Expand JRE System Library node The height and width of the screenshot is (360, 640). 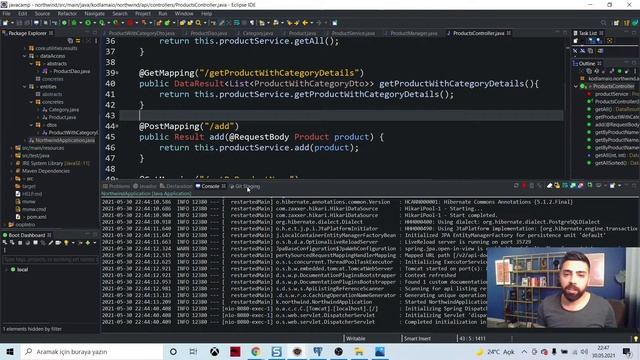click(x=11, y=163)
